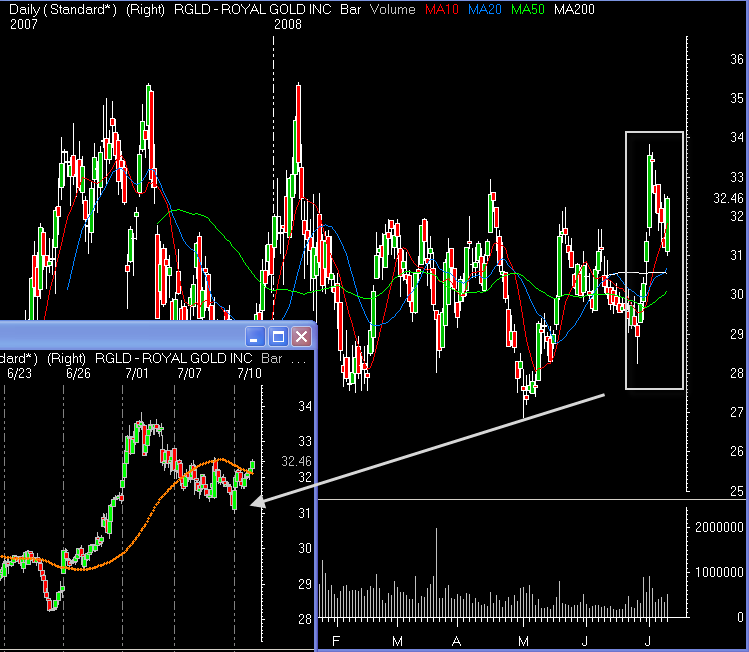Click the 7/07 date label in inset chart
749x652 pixels.
[x=190, y=373]
